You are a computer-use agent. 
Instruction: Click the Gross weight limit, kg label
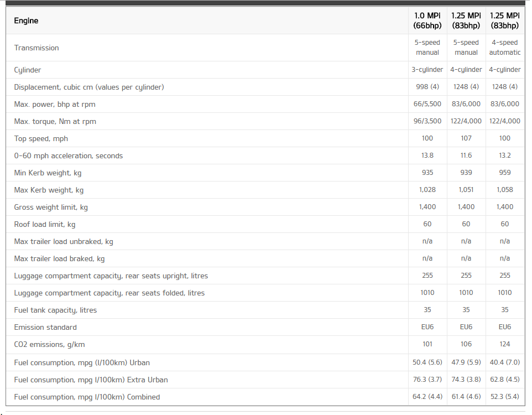pyautogui.click(x=51, y=207)
